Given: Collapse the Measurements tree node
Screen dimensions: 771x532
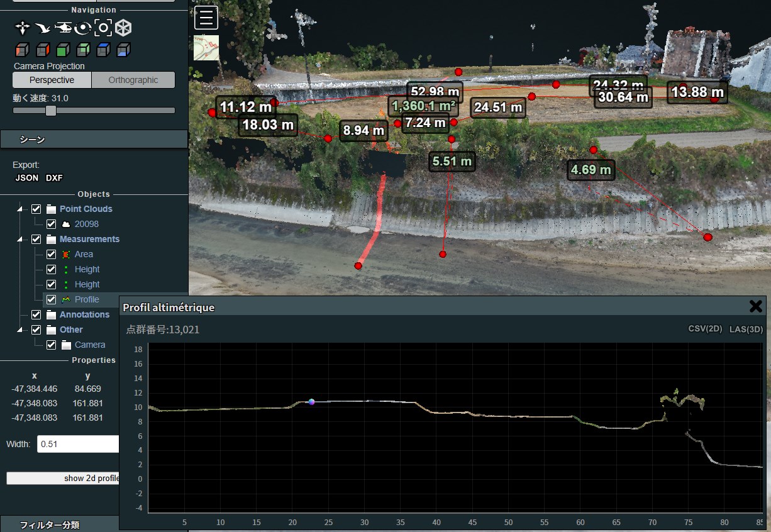Looking at the screenshot, I should 21,239.
